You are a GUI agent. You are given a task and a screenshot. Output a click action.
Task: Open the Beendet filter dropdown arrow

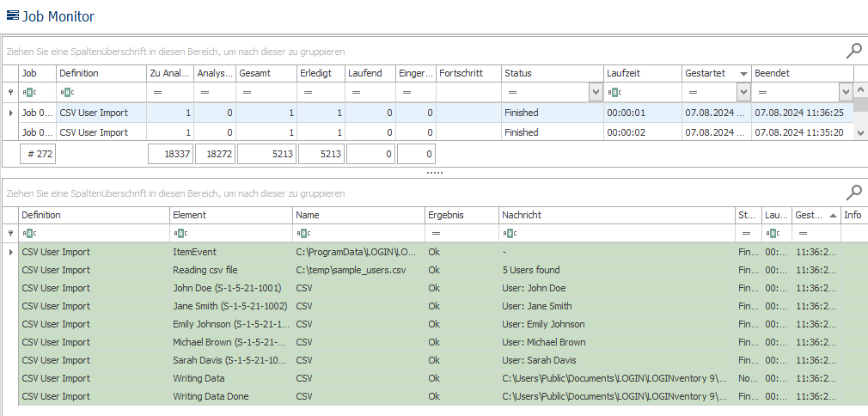pyautogui.click(x=846, y=93)
